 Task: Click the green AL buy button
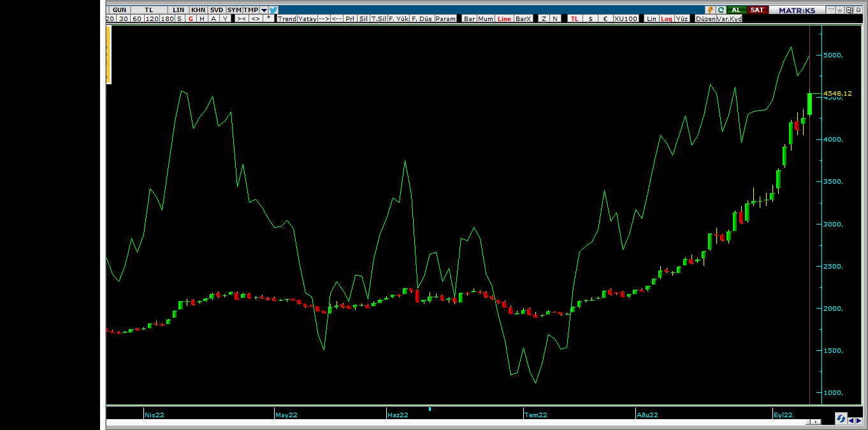(737, 10)
